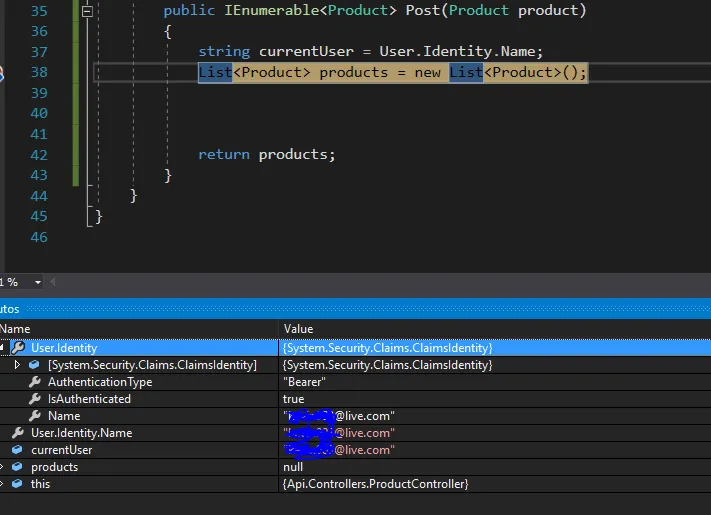Click the 'new' keyword on line 38
Viewport: 711px width, 515px height.
[x=427, y=73]
